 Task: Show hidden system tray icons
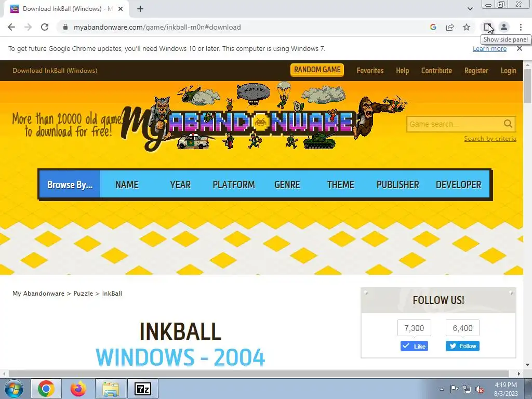tap(442, 389)
